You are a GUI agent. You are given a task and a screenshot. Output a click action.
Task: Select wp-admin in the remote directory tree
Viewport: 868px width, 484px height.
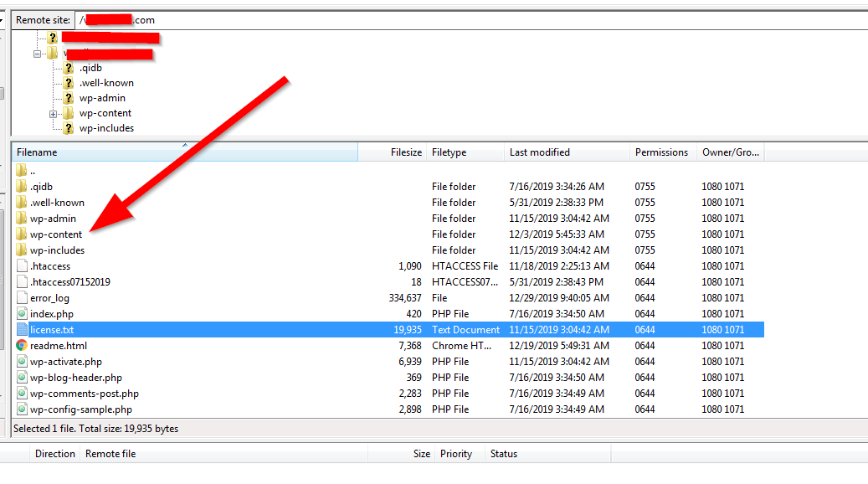98,97
